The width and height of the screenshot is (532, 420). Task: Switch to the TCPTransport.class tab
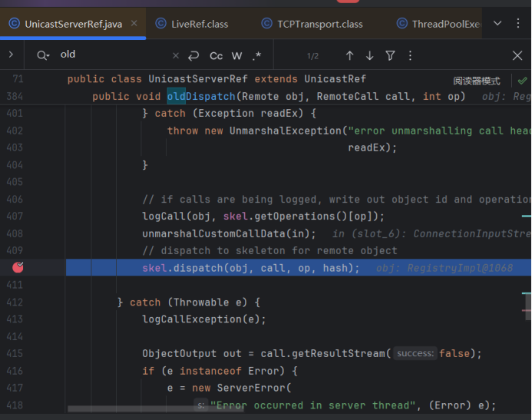pos(319,24)
